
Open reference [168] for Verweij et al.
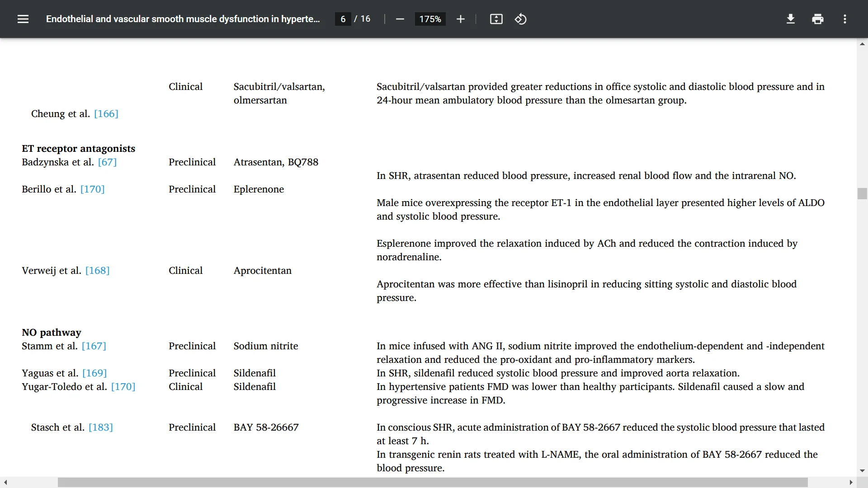[x=97, y=271]
